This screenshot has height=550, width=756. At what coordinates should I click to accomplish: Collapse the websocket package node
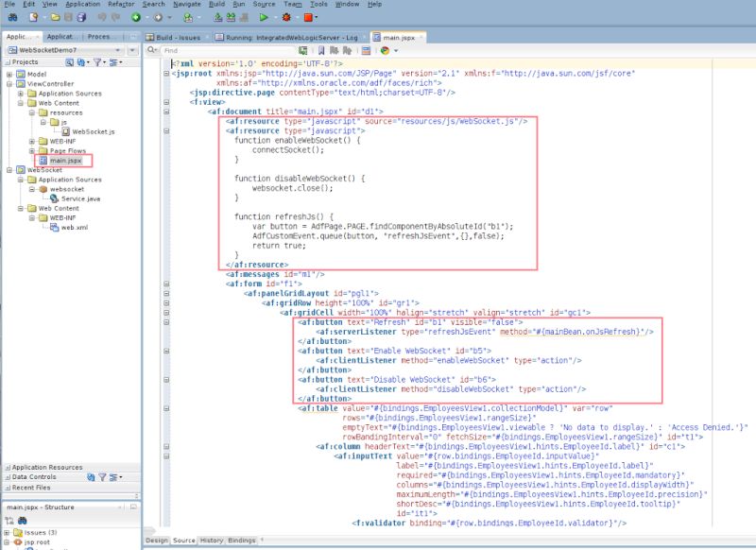click(32, 189)
